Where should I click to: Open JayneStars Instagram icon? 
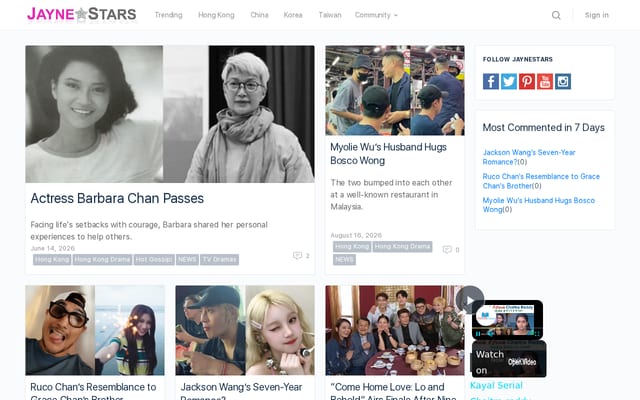click(562, 81)
